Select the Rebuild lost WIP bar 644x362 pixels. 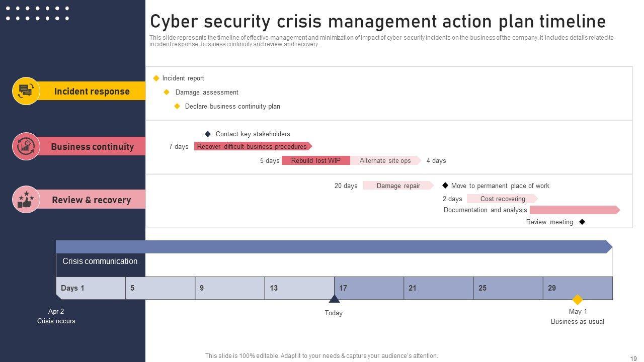point(315,160)
